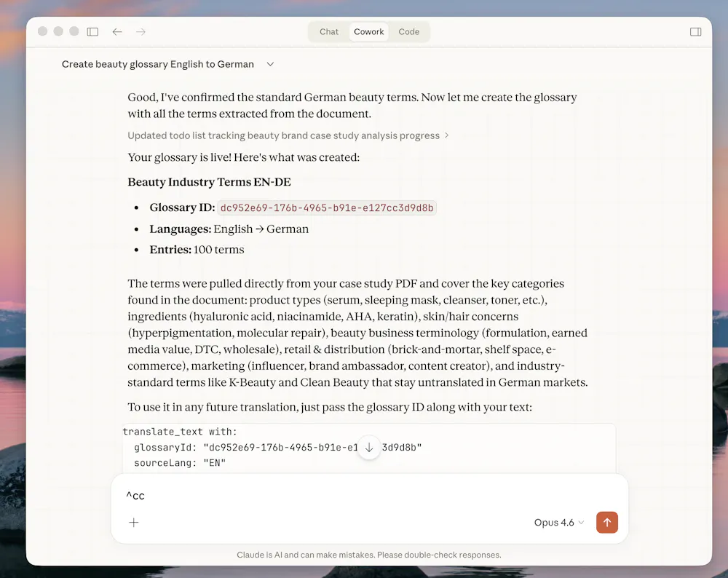Click the 'Languages: English → German' bullet
Image resolution: width=728 pixels, height=578 pixels.
tap(229, 229)
